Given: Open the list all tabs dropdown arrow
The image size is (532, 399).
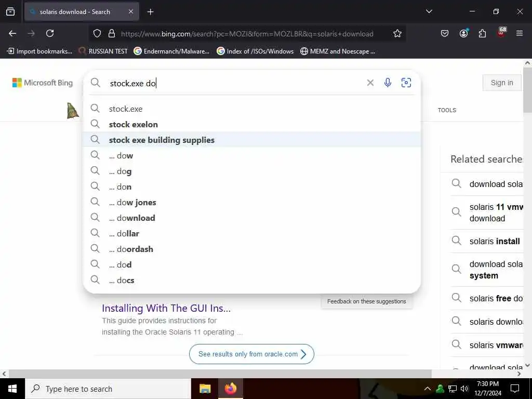Looking at the screenshot, I should (429, 11).
